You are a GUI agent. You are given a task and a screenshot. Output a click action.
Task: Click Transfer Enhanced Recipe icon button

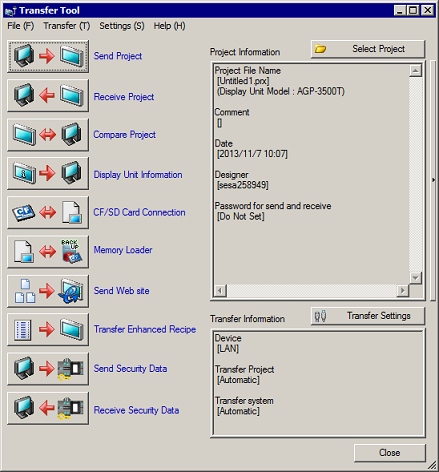click(x=48, y=329)
